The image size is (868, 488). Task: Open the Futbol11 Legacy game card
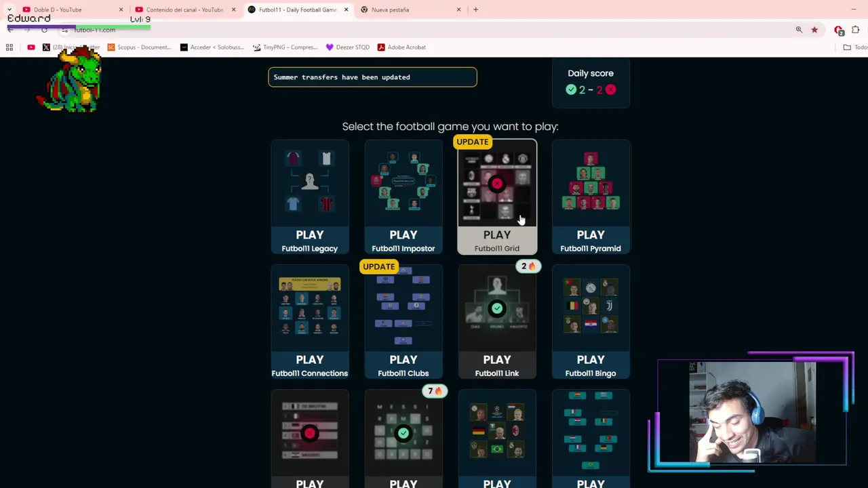(x=310, y=197)
